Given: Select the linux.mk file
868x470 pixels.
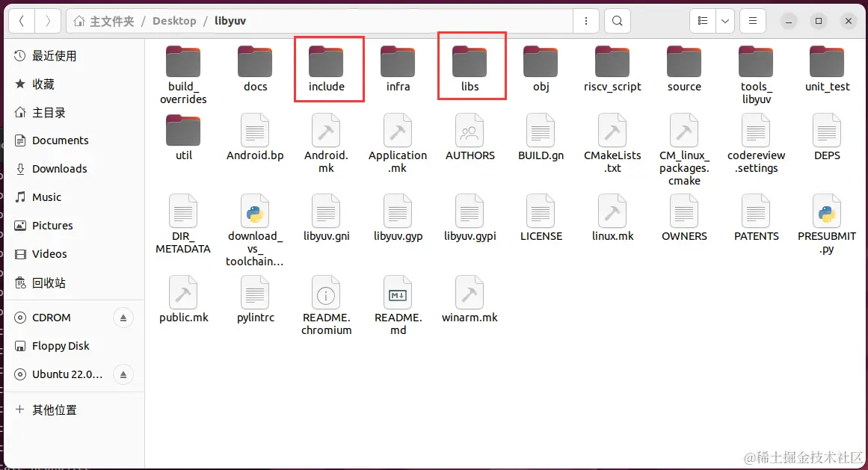Looking at the screenshot, I should pos(612,218).
